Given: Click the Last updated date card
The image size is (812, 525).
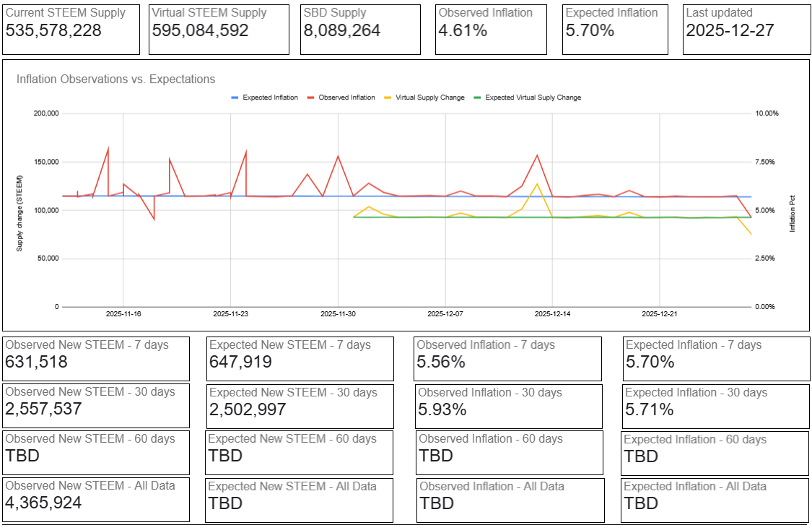Looking at the screenshot, I should pyautogui.click(x=747, y=30).
